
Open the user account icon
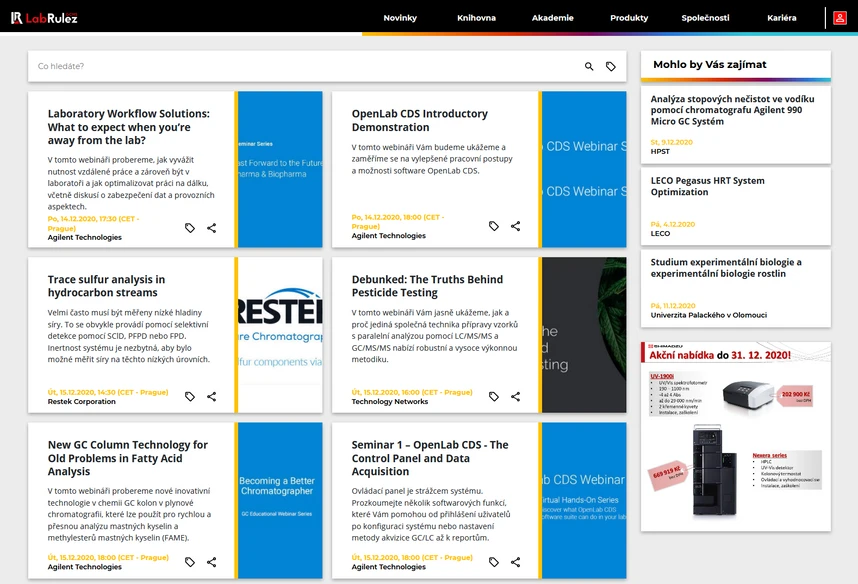pyautogui.click(x=839, y=18)
